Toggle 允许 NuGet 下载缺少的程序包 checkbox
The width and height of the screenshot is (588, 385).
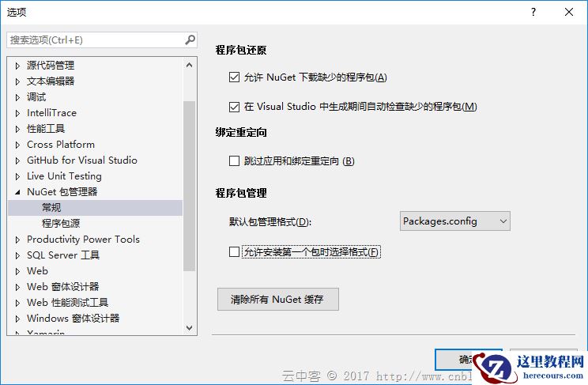tap(234, 77)
